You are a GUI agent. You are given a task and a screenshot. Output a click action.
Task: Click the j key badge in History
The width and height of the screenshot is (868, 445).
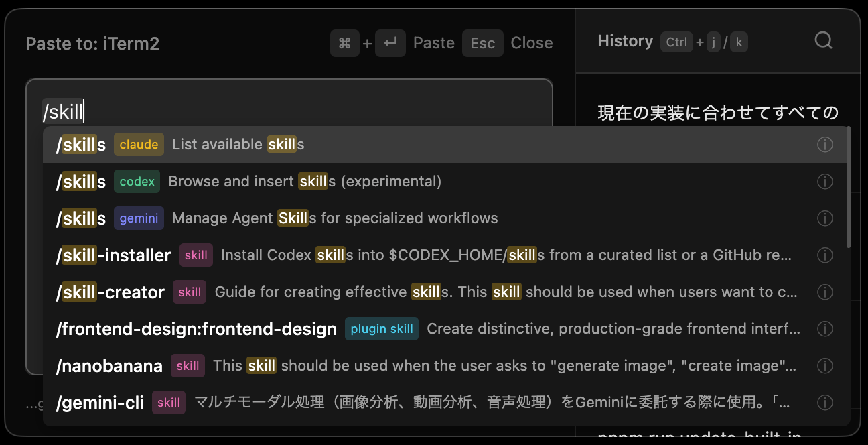click(713, 42)
